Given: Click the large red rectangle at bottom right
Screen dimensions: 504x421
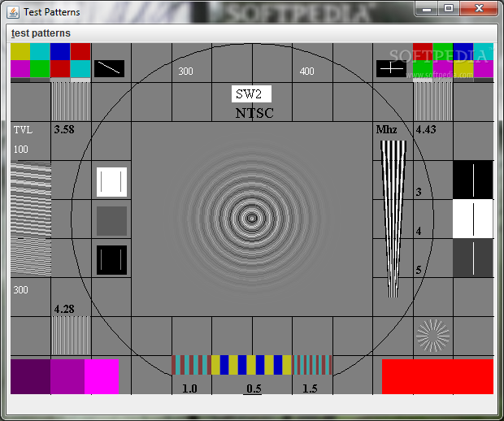Looking at the screenshot, I should point(437,376).
